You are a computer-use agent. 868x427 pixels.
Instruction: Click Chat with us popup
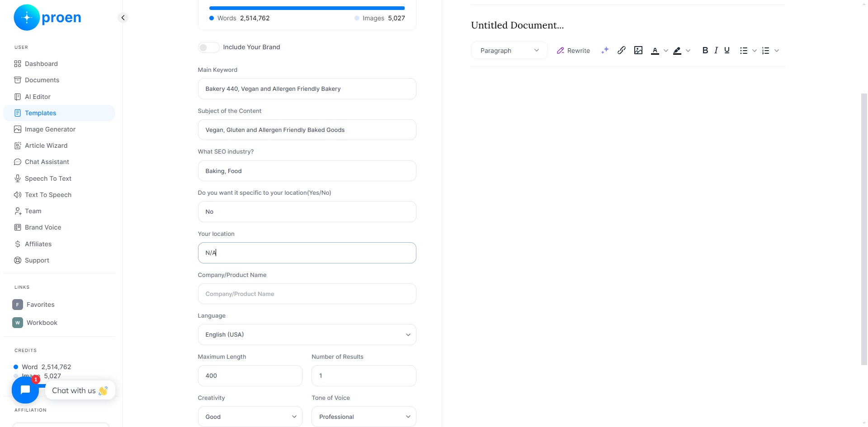pyautogui.click(x=80, y=390)
